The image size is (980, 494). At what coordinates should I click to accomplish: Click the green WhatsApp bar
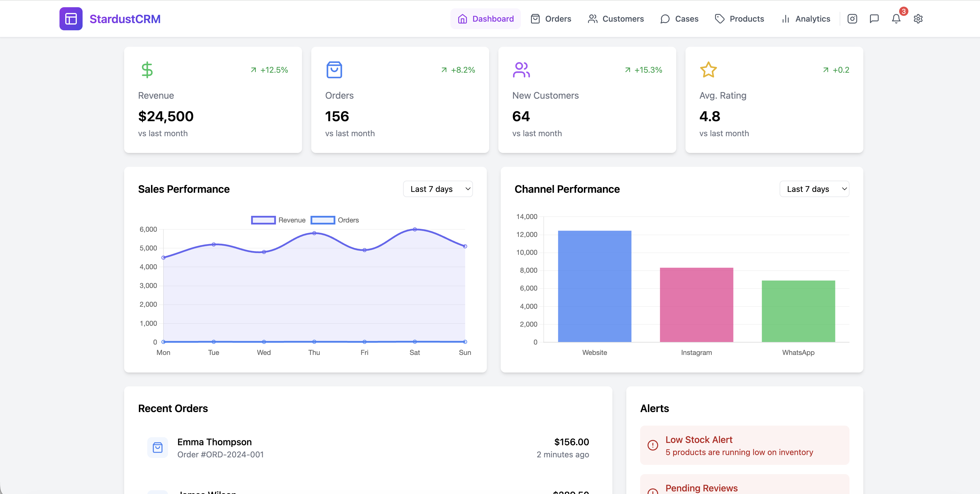799,311
